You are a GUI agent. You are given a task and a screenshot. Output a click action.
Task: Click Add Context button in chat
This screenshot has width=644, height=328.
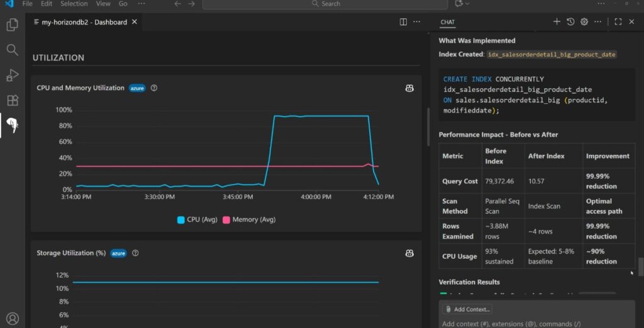467,309
